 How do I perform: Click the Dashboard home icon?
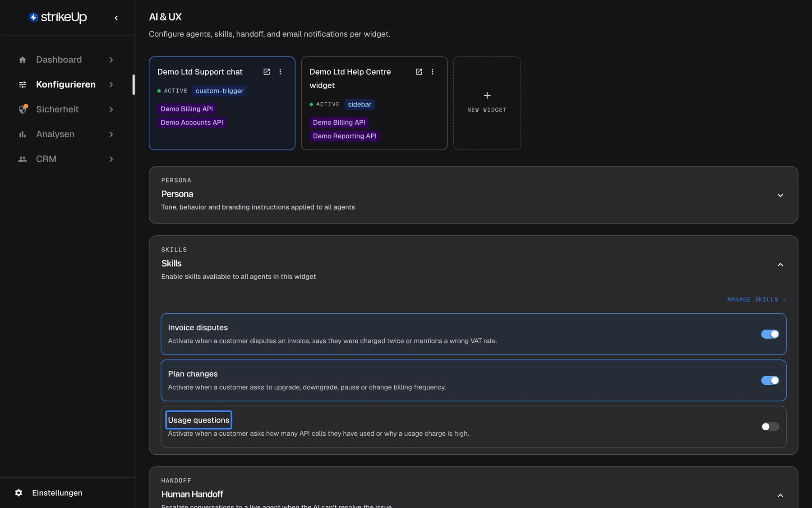pyautogui.click(x=23, y=60)
